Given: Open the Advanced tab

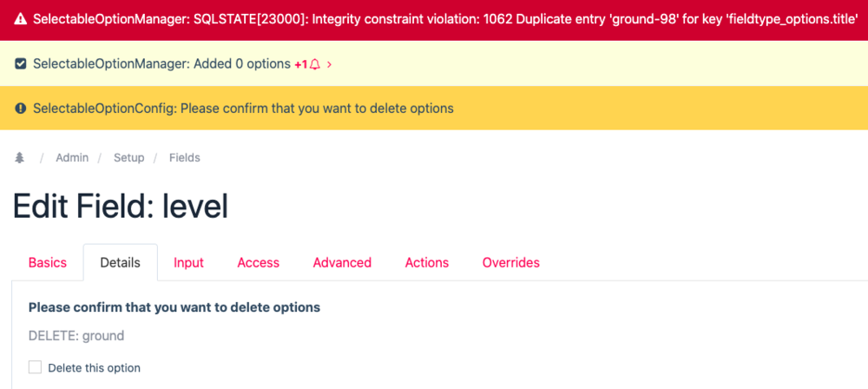Looking at the screenshot, I should click(x=342, y=262).
